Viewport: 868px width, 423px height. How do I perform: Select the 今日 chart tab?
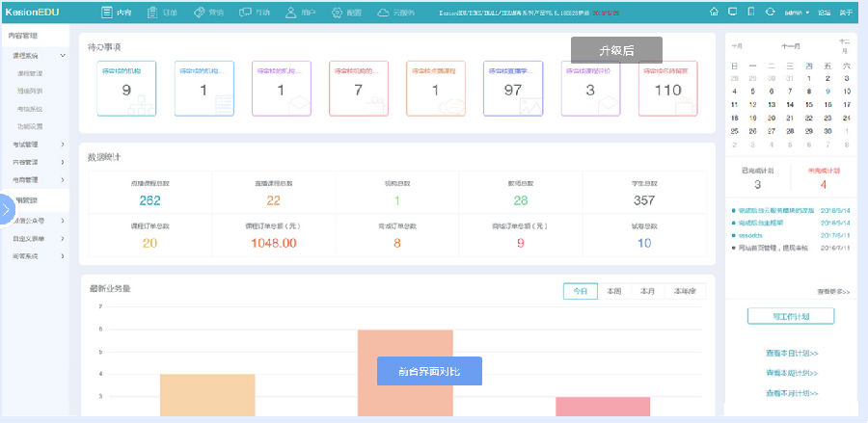point(580,291)
